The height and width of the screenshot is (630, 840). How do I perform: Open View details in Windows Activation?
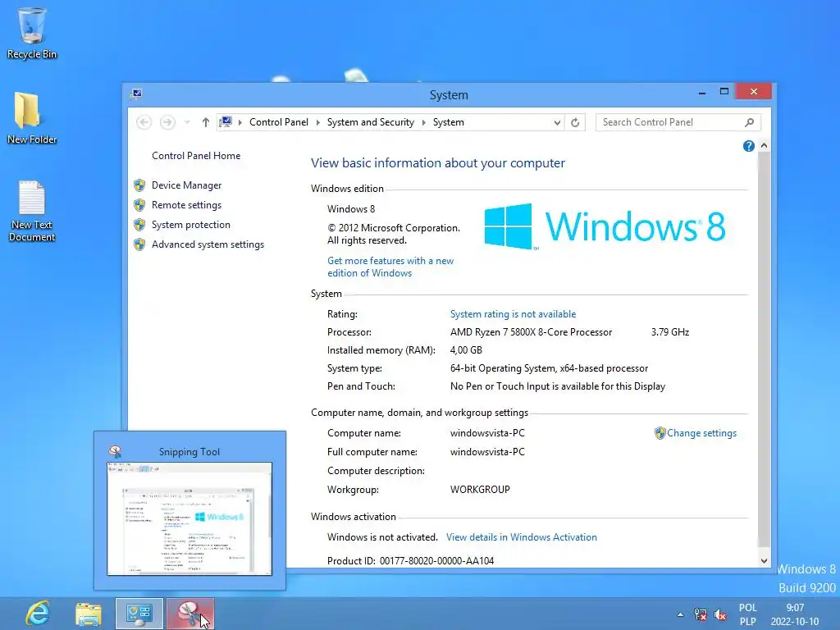pos(521,537)
